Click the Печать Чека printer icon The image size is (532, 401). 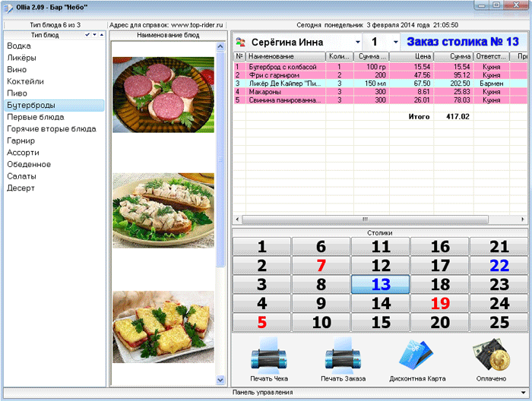pos(269,355)
